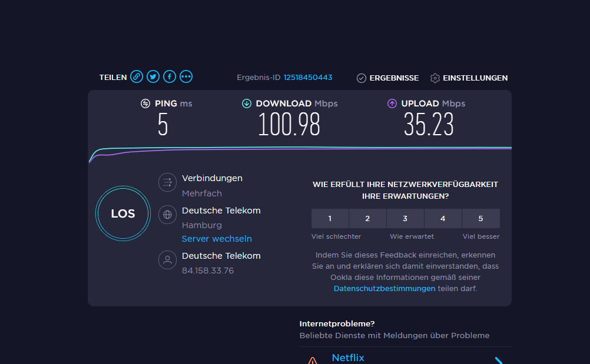
Task: Click Server wechseln link
Action: [x=217, y=239]
